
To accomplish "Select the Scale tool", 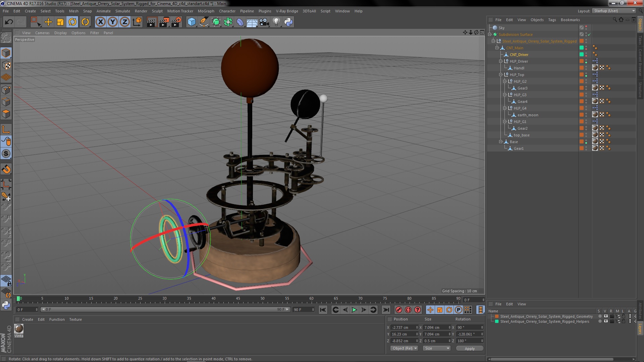I will tap(60, 22).
